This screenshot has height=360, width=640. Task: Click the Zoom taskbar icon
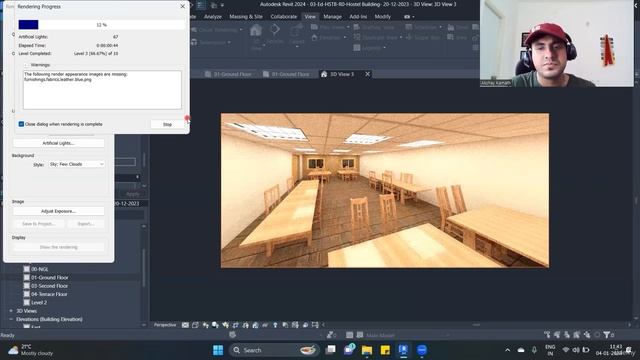click(x=422, y=350)
